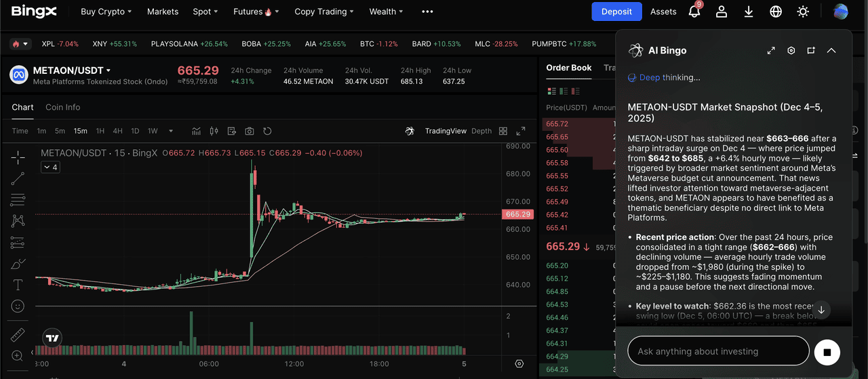The width and height of the screenshot is (868, 379).
Task: Switch chart to 1H interval
Action: pos(100,131)
